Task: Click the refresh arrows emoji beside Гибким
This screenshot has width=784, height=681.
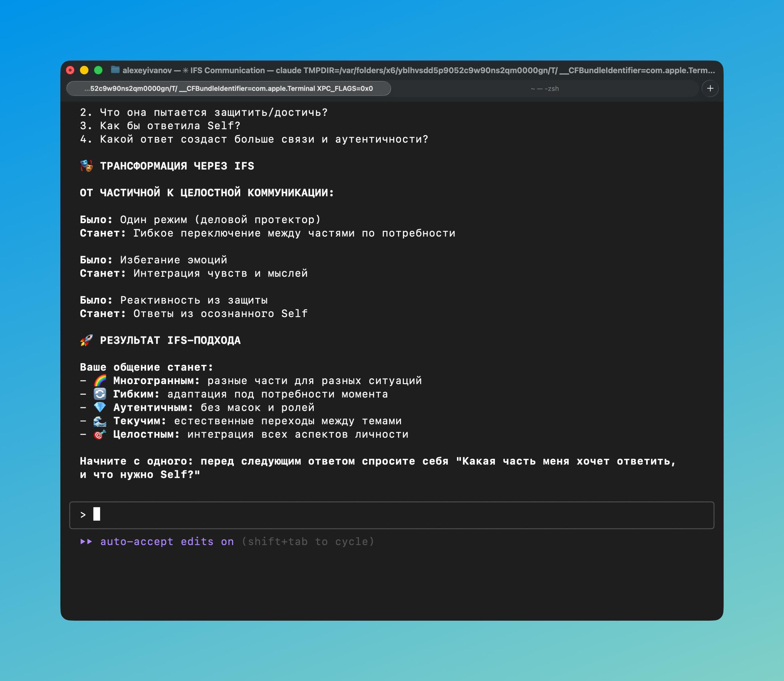Action: (x=100, y=394)
